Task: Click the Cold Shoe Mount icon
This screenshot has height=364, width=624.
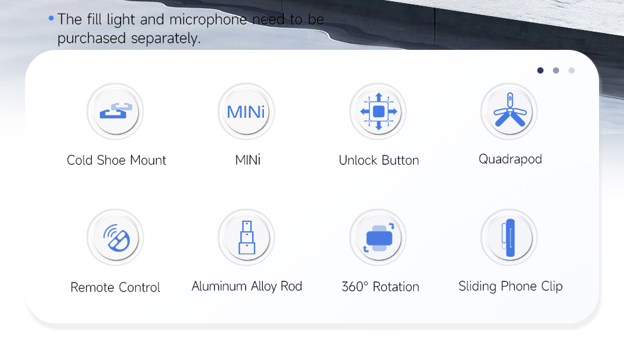Action: click(115, 112)
